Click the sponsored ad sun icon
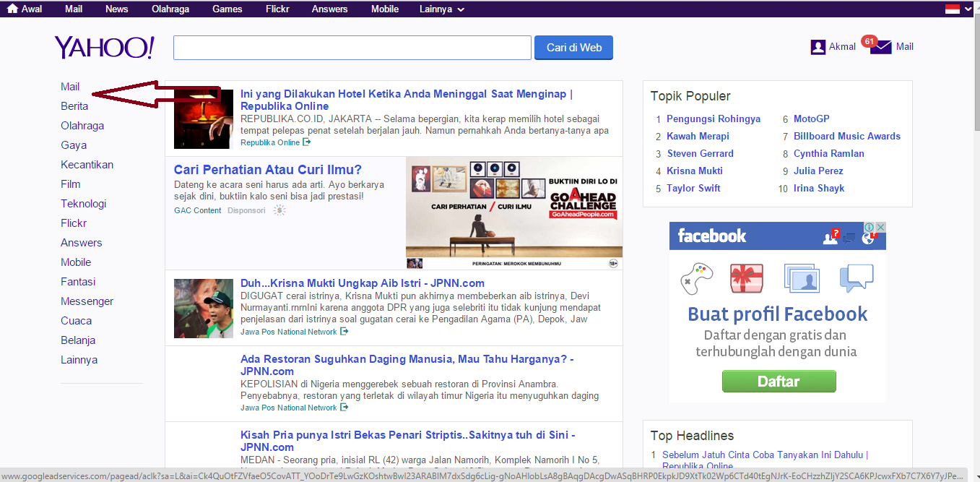The width and height of the screenshot is (980, 482). (279, 210)
